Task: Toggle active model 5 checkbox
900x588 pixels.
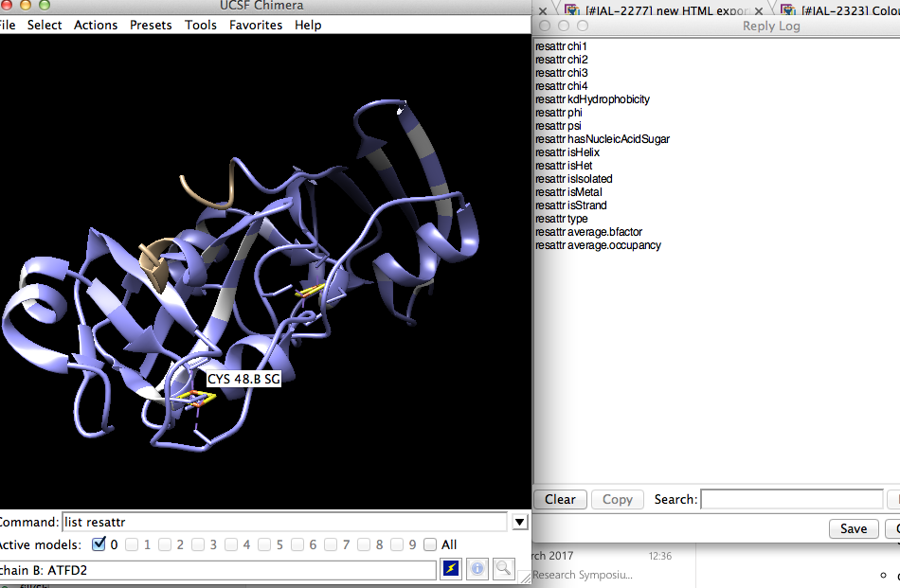Action: 264,544
